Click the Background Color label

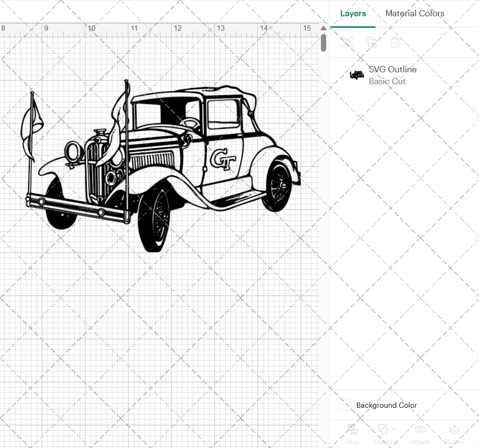tap(387, 405)
